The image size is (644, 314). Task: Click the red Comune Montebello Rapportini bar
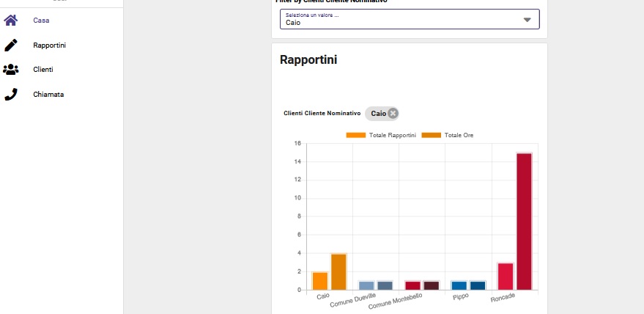pos(412,285)
